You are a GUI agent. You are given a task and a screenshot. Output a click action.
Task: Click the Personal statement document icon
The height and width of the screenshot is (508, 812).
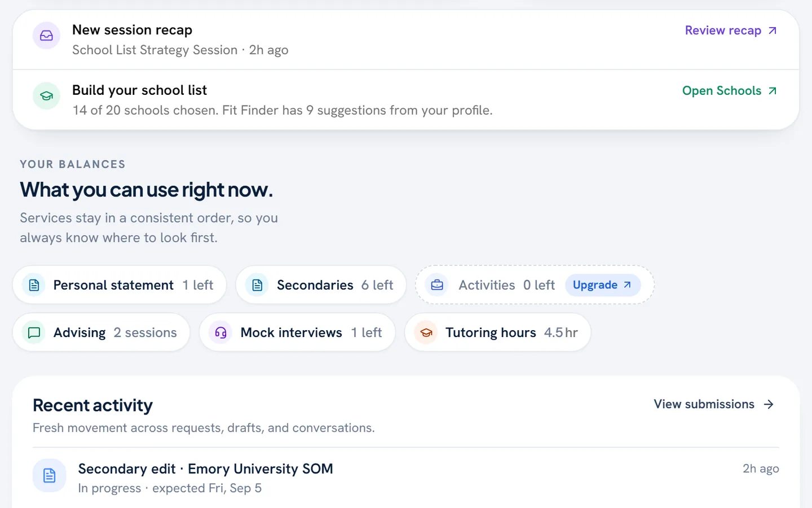(x=34, y=285)
